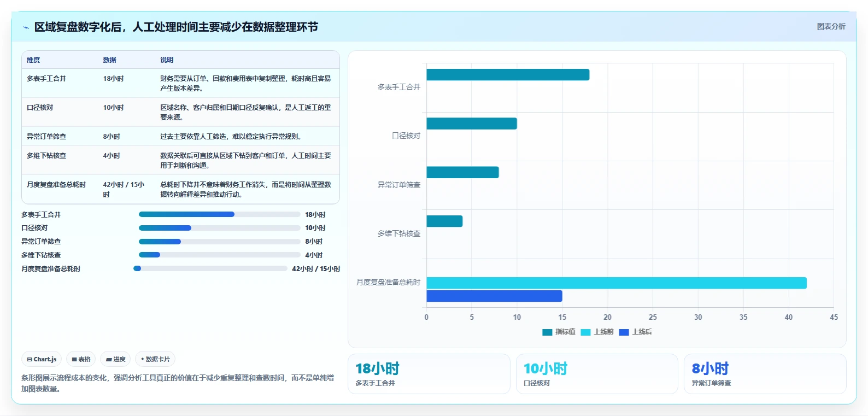Toggle the 指标值 legend item
This screenshot has width=868, height=416.
(559, 332)
